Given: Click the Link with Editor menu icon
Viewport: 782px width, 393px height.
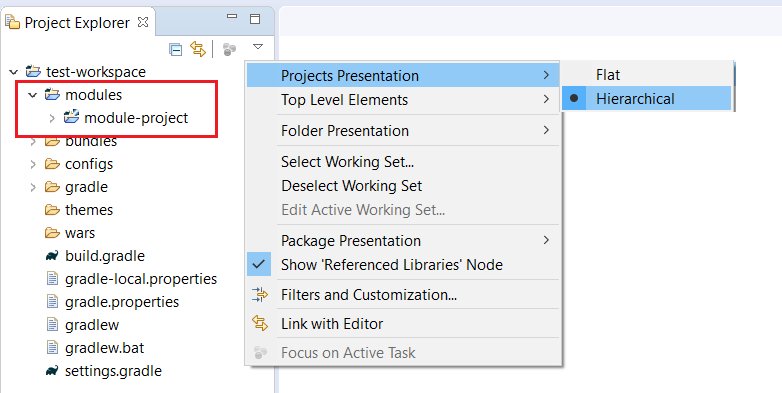Looking at the screenshot, I should tap(260, 323).
